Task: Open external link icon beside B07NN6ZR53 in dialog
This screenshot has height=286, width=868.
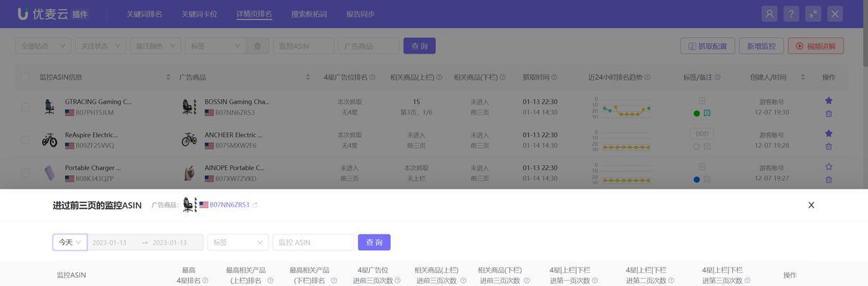Action: tap(255, 205)
